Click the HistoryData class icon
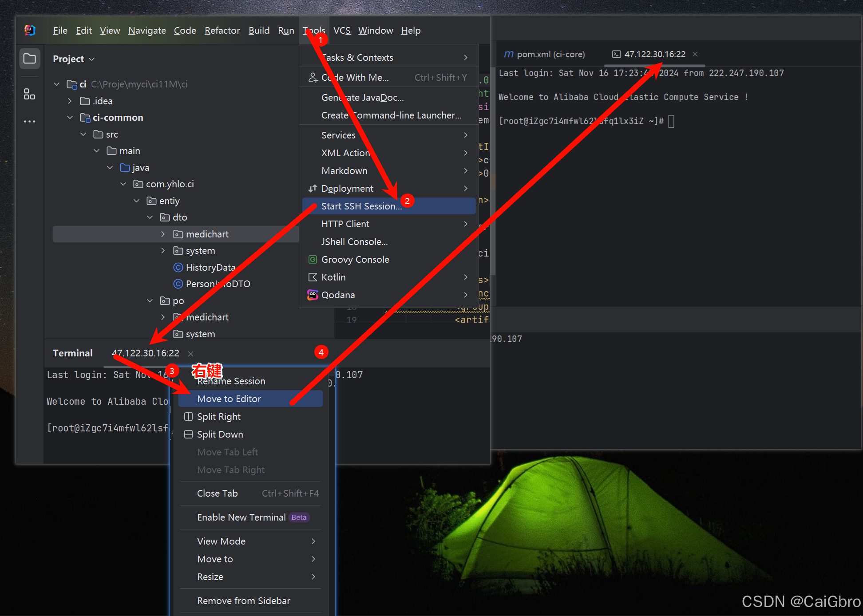The image size is (863, 616). point(178,267)
